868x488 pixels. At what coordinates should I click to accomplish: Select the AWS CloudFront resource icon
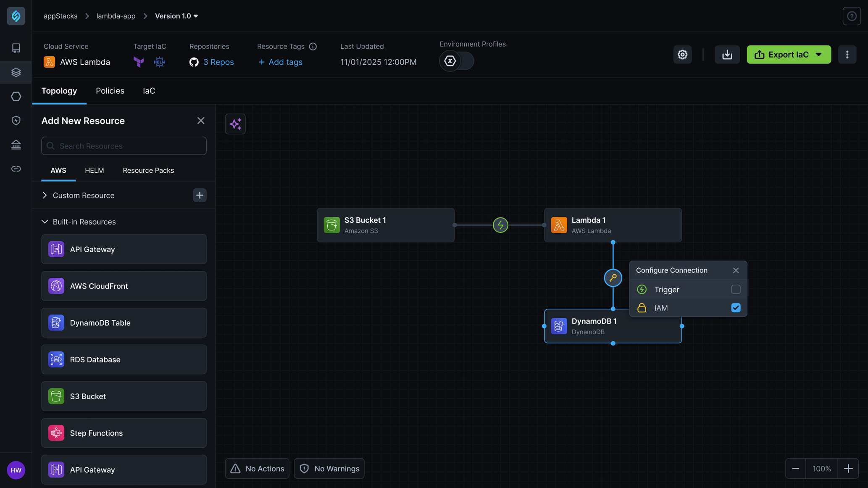[x=56, y=286]
